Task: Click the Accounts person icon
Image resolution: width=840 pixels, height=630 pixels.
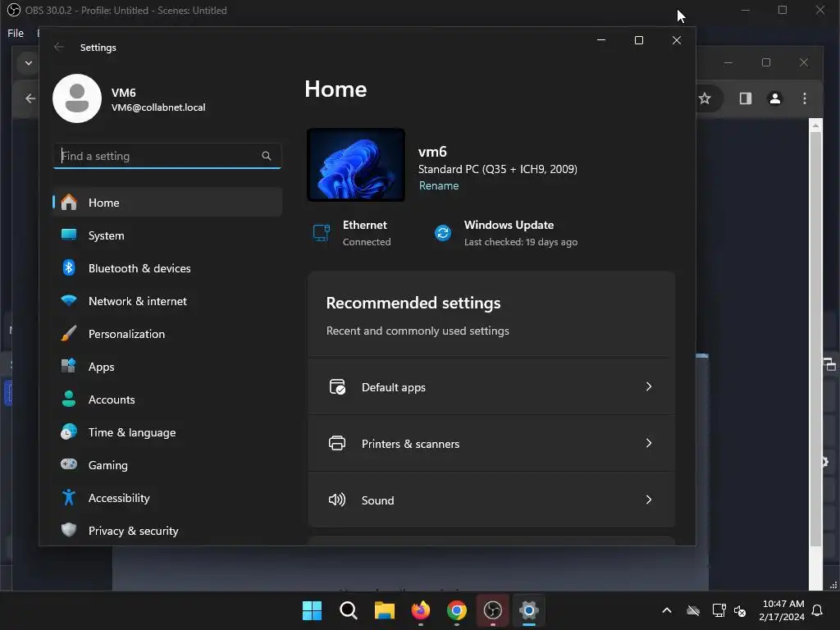Action: click(69, 399)
